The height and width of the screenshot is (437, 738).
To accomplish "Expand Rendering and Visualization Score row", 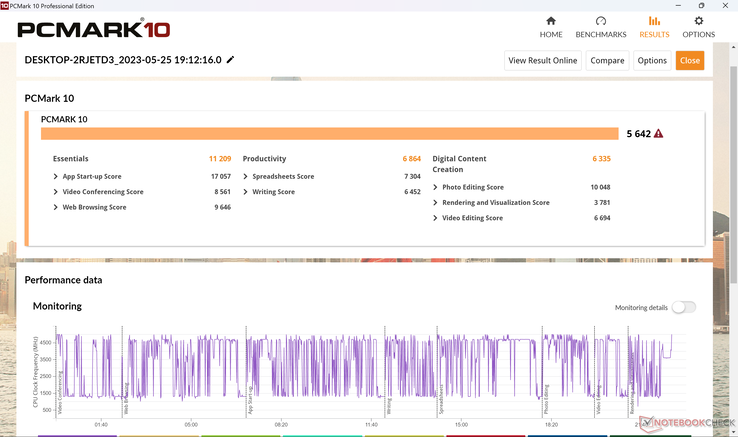I will point(435,203).
